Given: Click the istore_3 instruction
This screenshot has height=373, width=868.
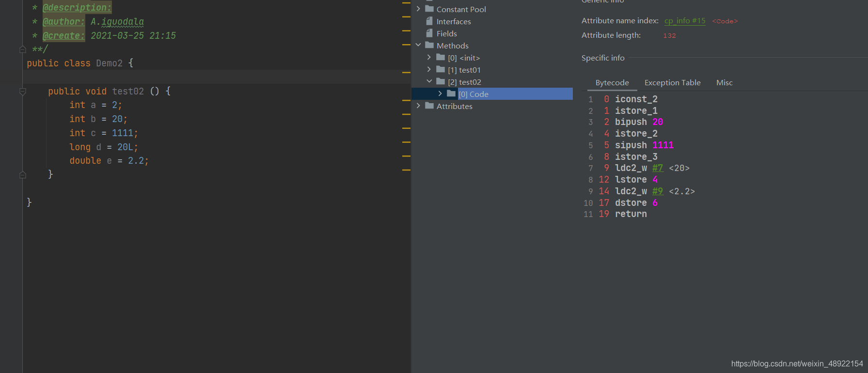Looking at the screenshot, I should [x=636, y=157].
